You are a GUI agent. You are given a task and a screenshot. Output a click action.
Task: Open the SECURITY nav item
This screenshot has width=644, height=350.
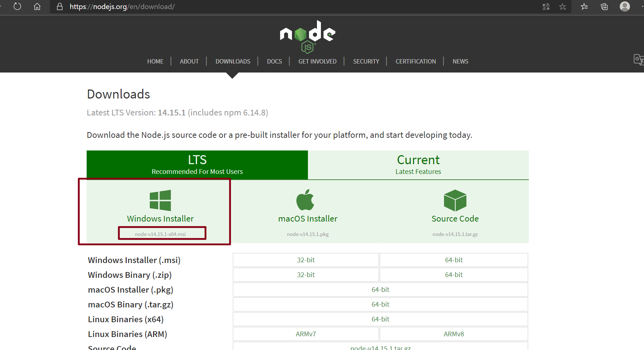point(366,61)
